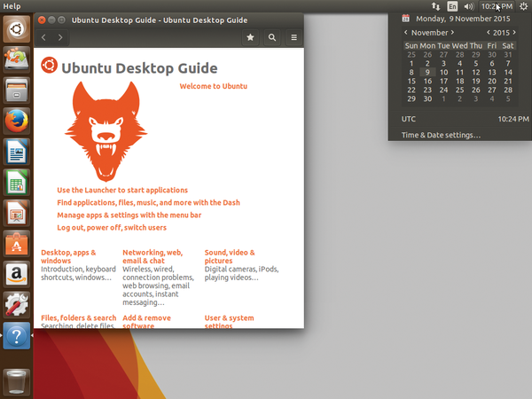Open Files, folders & search topic

[x=78, y=318]
